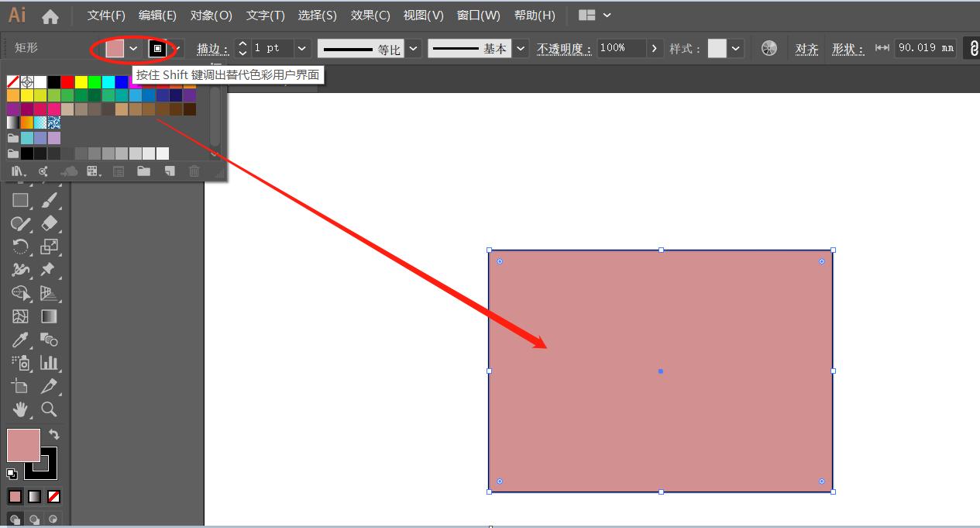Open the 文字(T) menu

point(266,16)
